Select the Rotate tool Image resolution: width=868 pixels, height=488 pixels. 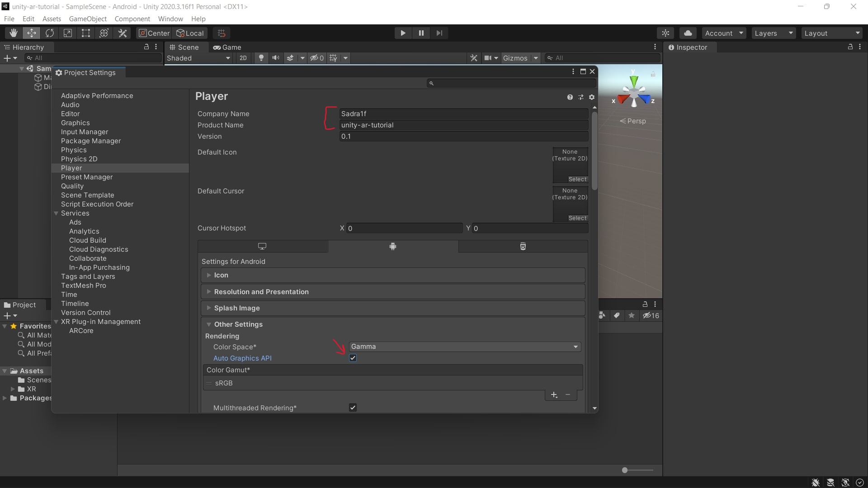pyautogui.click(x=50, y=33)
